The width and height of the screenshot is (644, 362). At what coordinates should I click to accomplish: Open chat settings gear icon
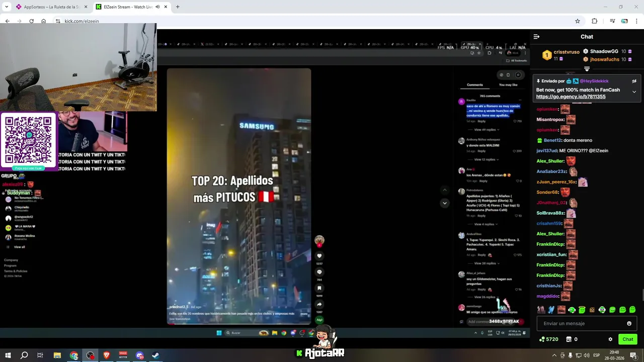pyautogui.click(x=610, y=339)
